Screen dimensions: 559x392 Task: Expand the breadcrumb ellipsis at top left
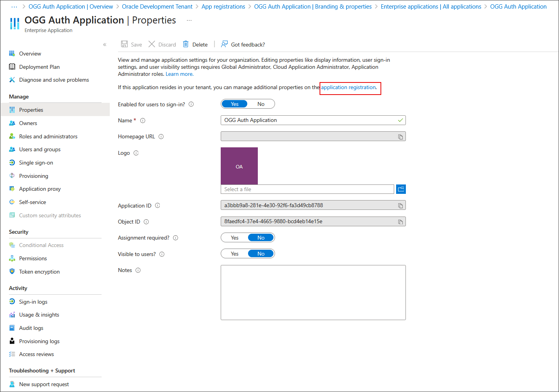point(14,7)
